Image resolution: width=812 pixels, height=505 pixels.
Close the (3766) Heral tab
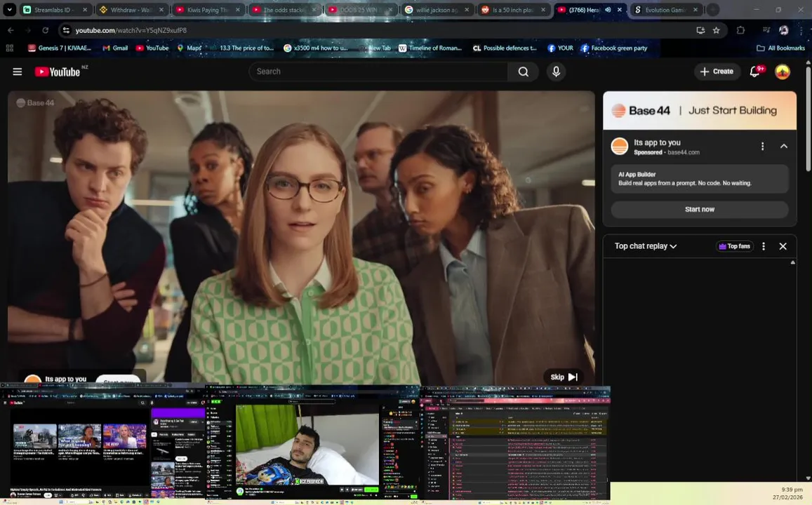coord(620,10)
